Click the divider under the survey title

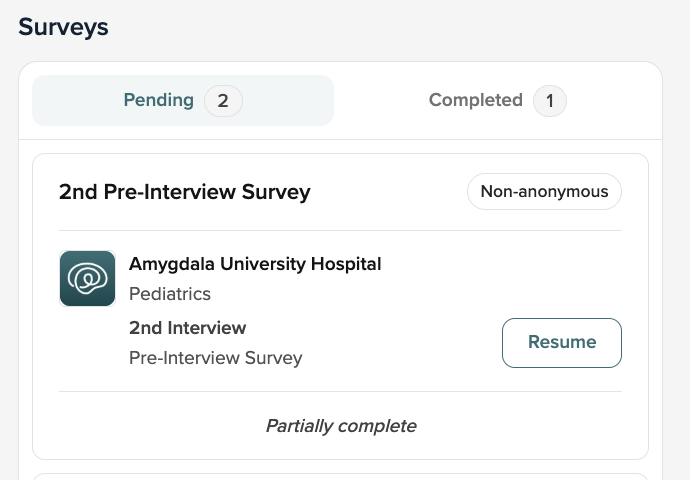pos(341,230)
